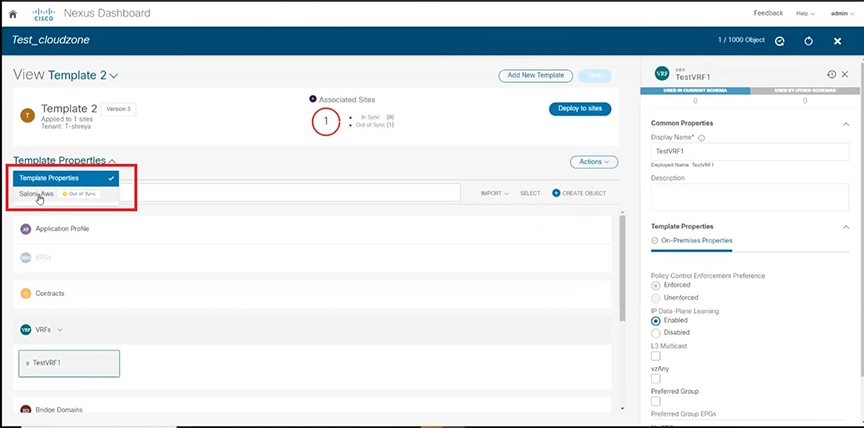
Task: Click Add New Template button
Action: 536,75
